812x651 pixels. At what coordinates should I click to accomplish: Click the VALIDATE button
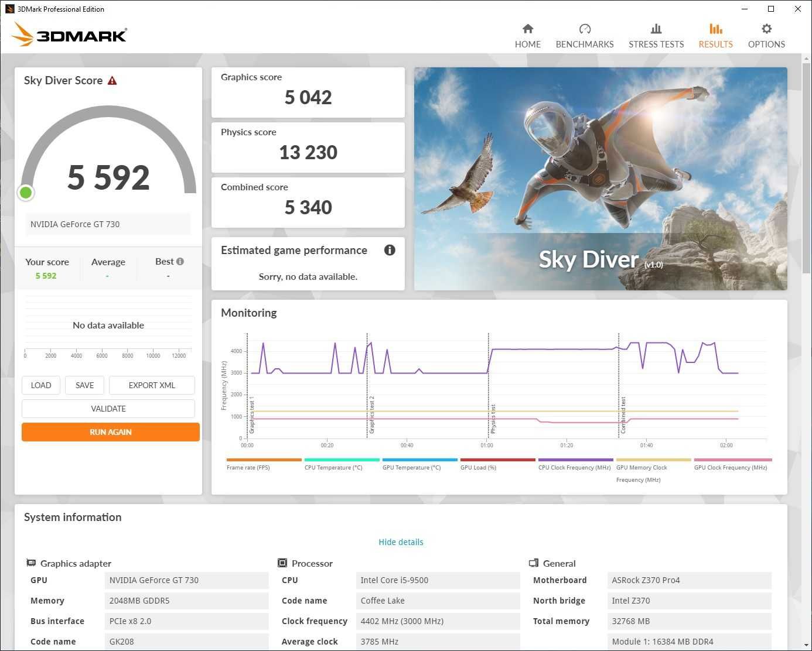108,409
